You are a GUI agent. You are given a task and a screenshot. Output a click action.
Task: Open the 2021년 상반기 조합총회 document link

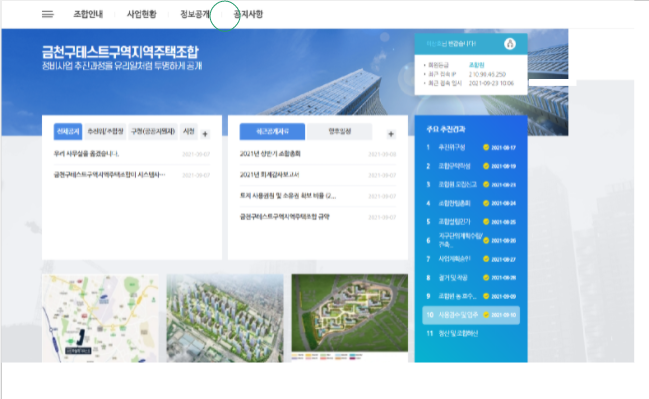click(270, 154)
